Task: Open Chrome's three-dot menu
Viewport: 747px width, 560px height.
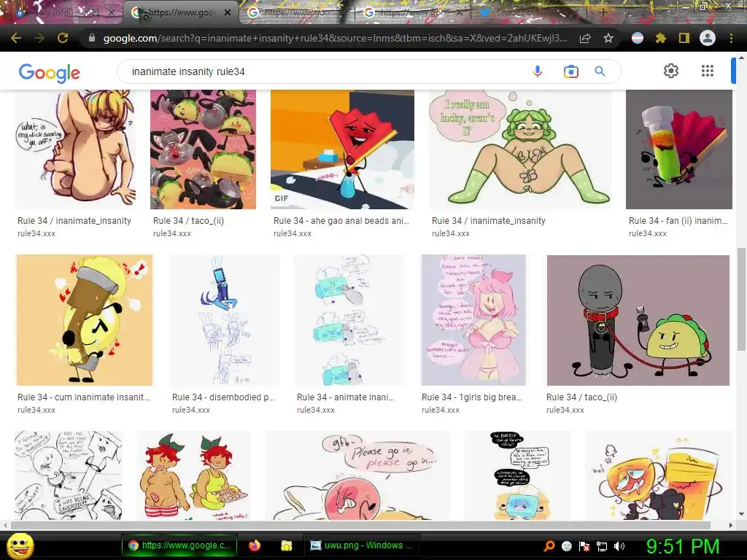Action: (731, 38)
